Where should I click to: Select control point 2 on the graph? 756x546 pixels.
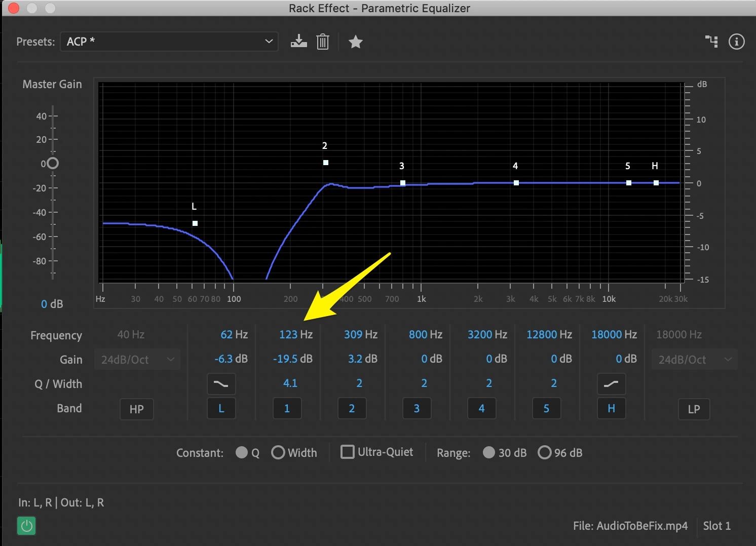coord(326,163)
